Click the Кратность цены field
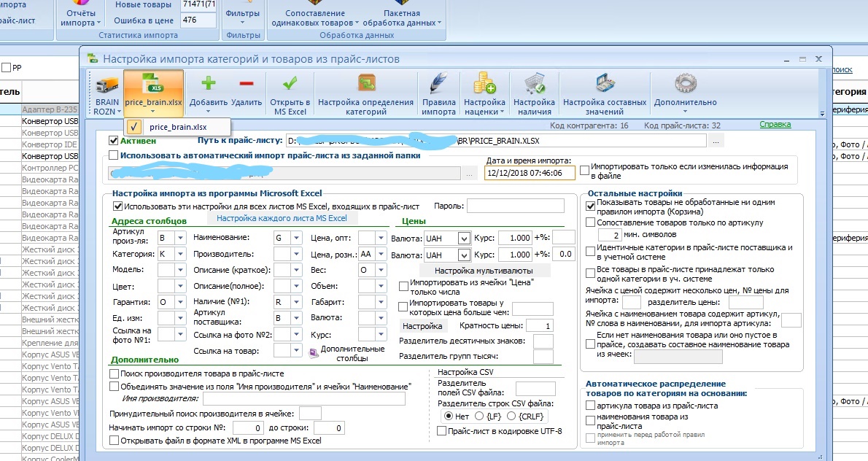The height and width of the screenshot is (461, 868). coord(539,325)
